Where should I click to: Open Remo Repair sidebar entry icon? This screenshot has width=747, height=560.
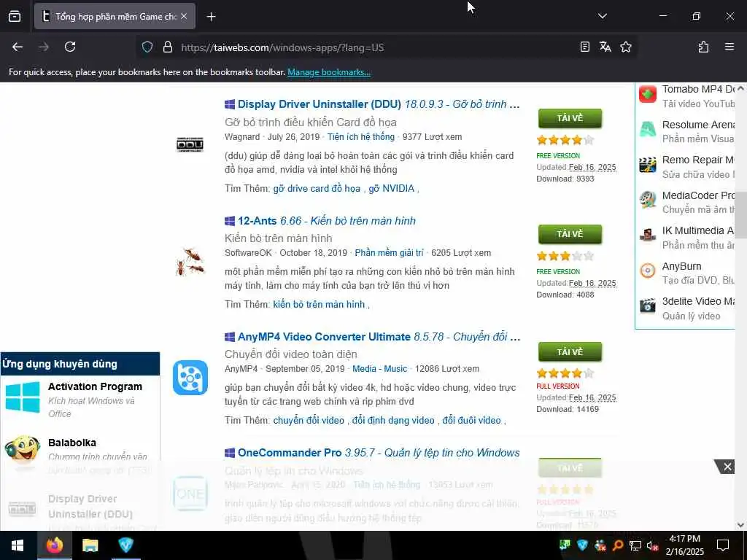point(648,165)
